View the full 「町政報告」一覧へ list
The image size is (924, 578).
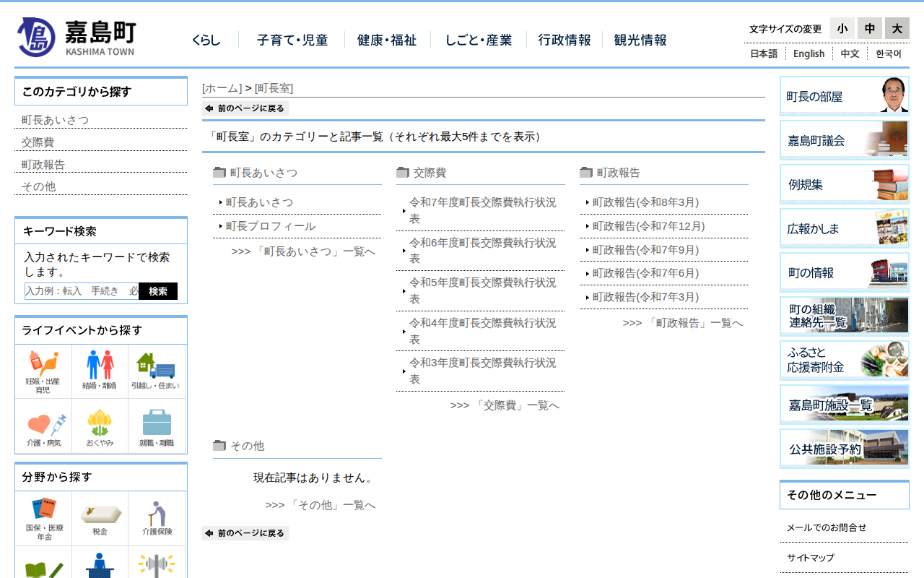click(x=683, y=323)
